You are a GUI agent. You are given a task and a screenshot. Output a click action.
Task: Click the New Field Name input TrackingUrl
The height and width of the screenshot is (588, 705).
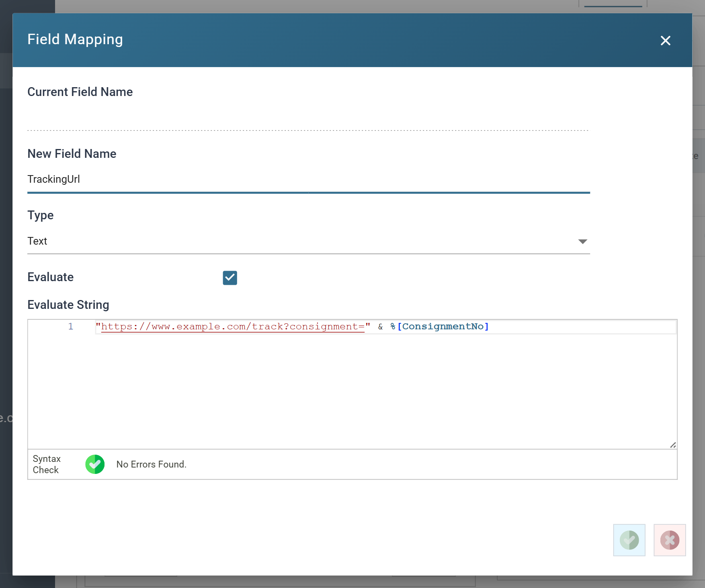pyautogui.click(x=308, y=179)
